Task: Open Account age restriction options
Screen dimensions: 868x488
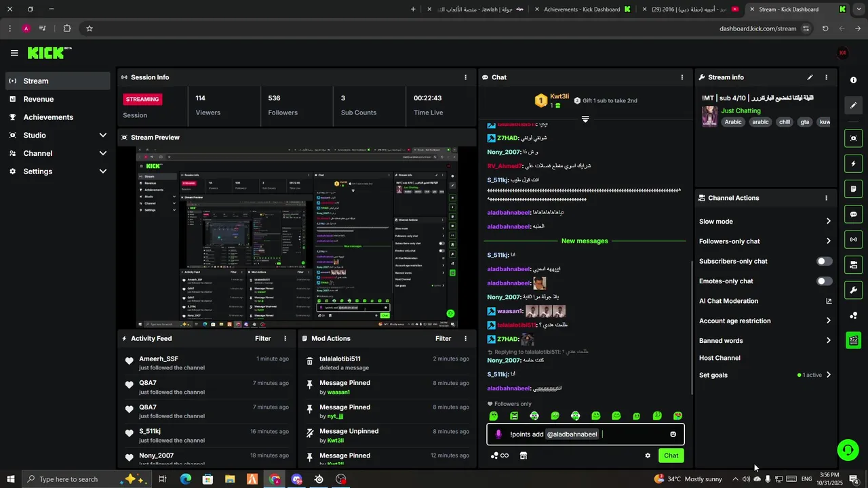Action: point(765,321)
